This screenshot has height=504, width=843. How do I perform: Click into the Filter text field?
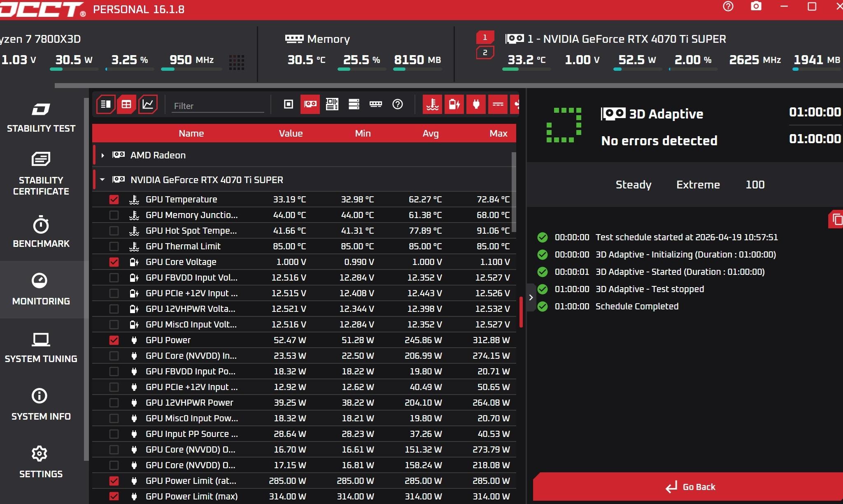coord(218,106)
